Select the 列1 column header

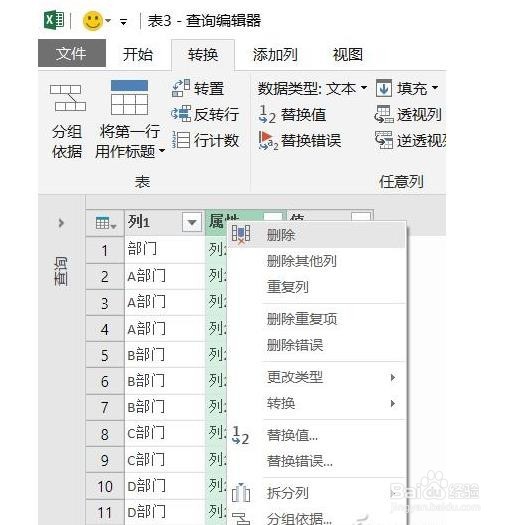point(164,222)
